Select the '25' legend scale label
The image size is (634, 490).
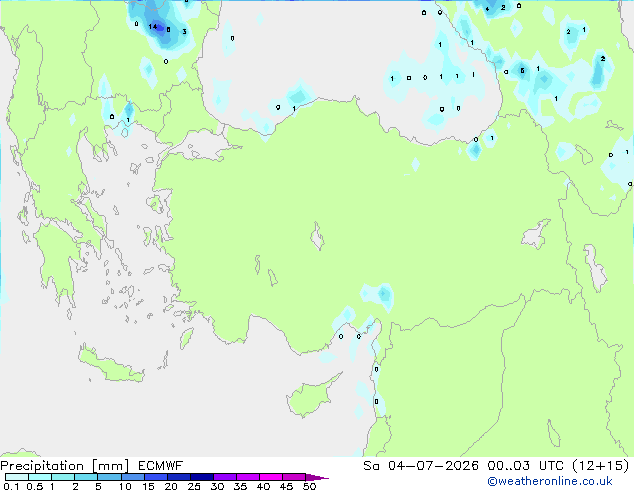pos(194,486)
